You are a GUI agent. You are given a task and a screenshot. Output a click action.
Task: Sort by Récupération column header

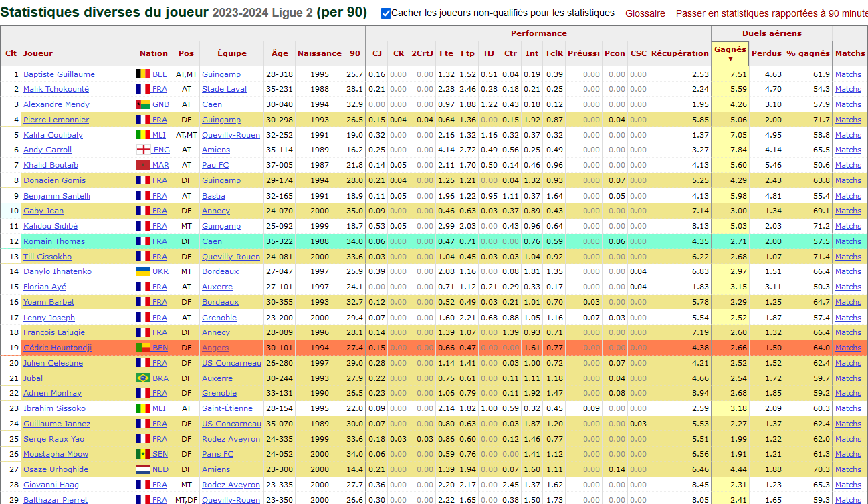click(x=679, y=53)
